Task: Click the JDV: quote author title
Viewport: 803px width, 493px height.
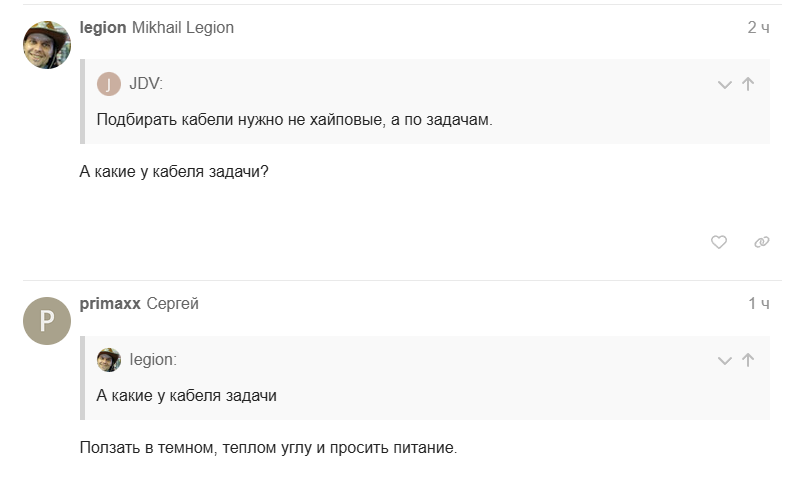Action: 146,84
